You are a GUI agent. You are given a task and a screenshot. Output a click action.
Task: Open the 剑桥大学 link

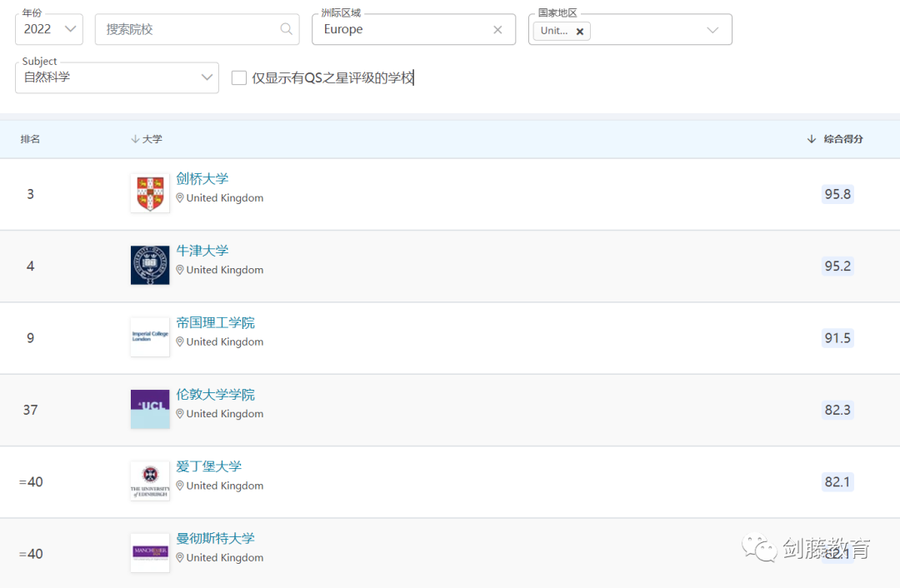pyautogui.click(x=202, y=178)
